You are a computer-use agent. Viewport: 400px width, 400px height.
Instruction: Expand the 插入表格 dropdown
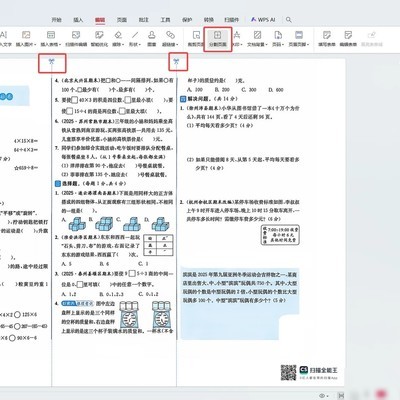(x=50, y=39)
